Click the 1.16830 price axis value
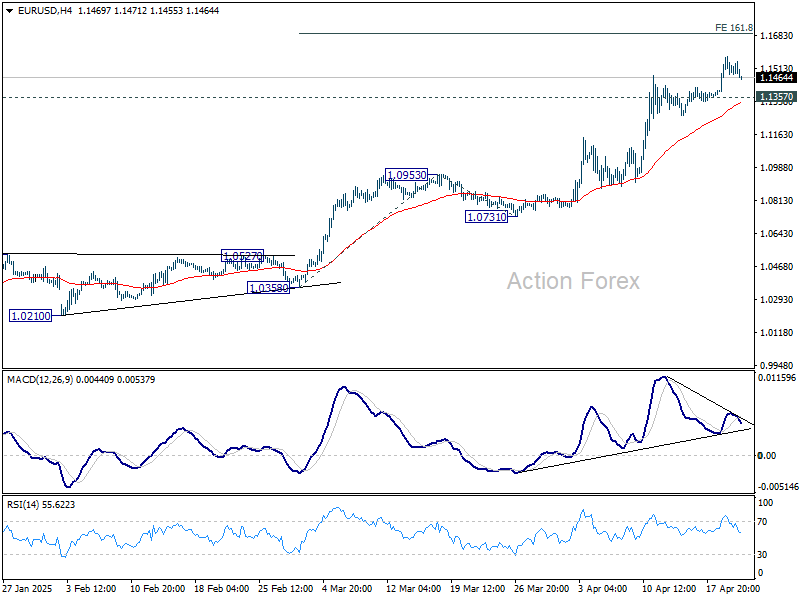The height and width of the screenshot is (600, 800). coord(777,36)
